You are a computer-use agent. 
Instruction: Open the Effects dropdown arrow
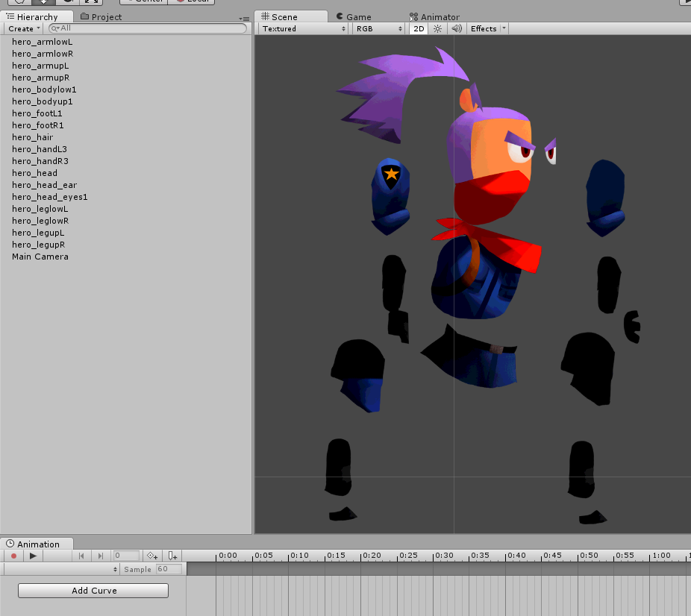504,28
